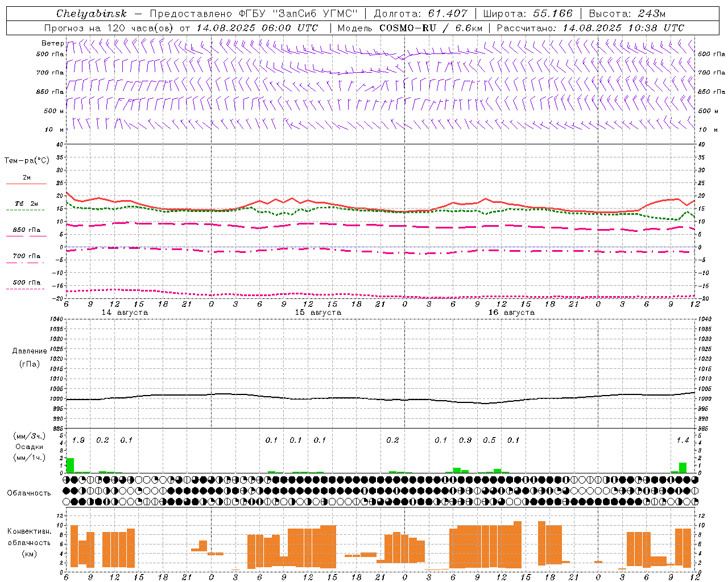Click the forecast start '14.08.2025 06:00 UTC'
The width and height of the screenshot is (728, 582).
[257, 28]
